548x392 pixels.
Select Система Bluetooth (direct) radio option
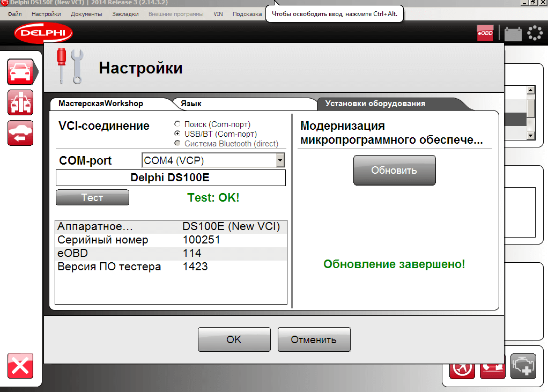pyautogui.click(x=177, y=143)
